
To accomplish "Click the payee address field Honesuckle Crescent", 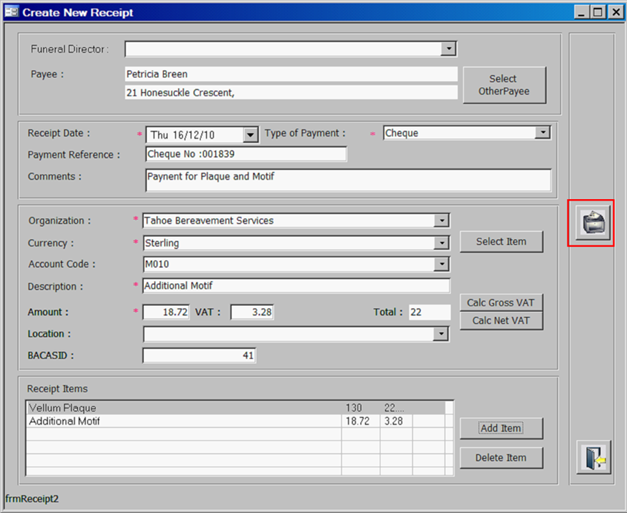I will [x=291, y=92].
